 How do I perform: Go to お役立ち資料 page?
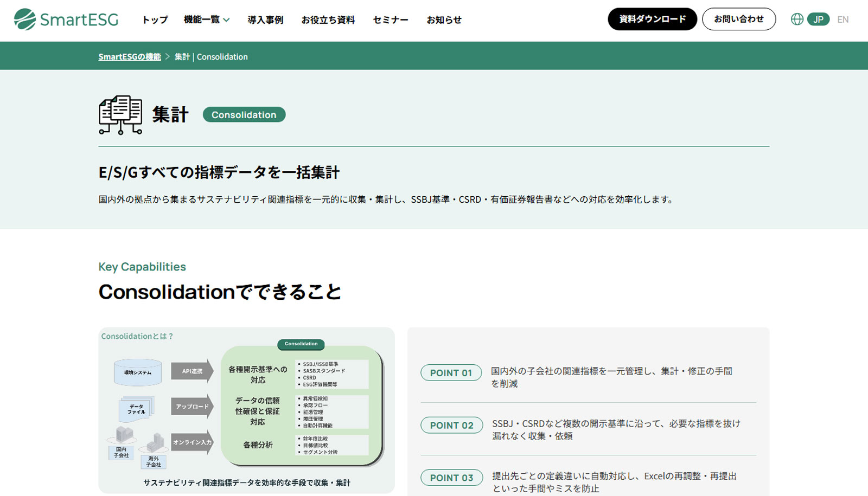328,20
